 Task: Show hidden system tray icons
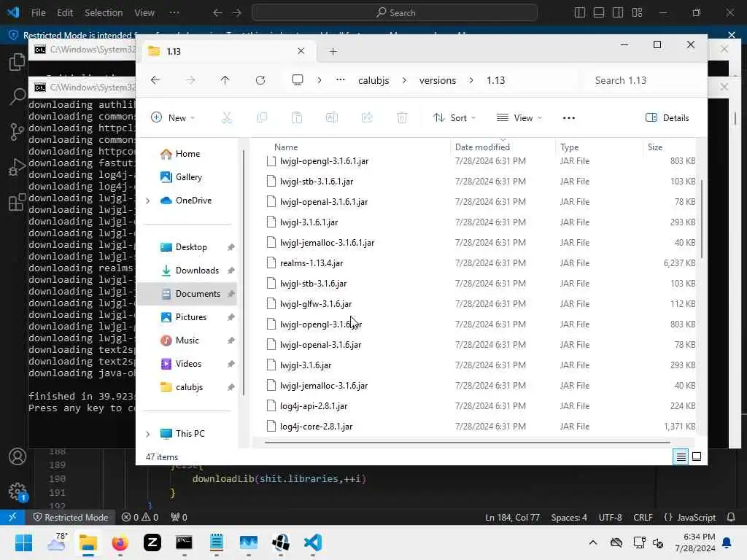point(593,542)
